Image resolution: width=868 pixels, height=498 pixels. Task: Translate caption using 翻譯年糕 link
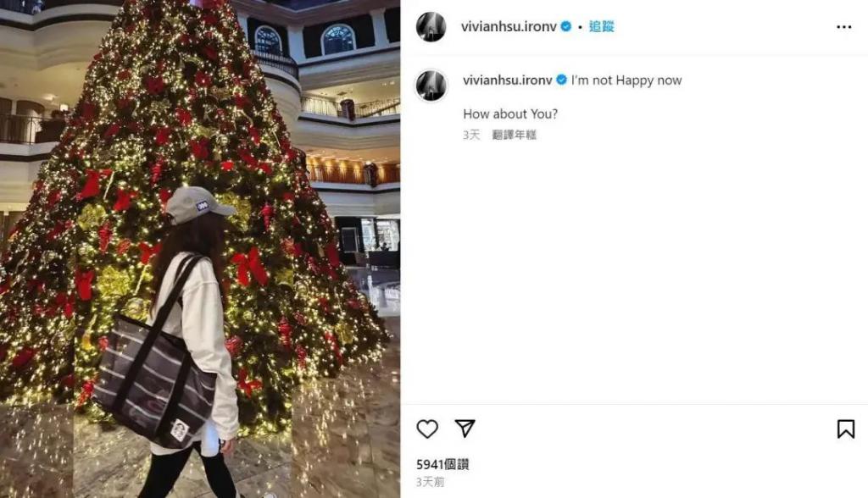click(515, 135)
